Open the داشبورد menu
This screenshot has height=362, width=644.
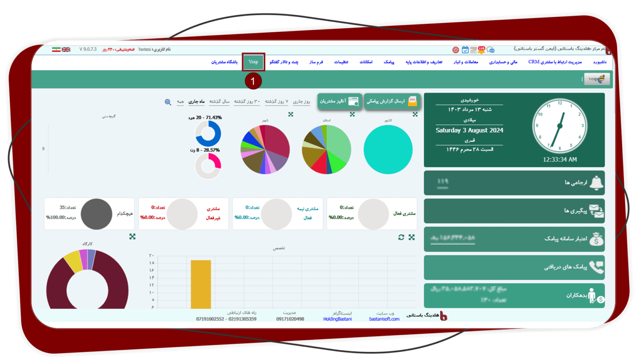click(600, 62)
